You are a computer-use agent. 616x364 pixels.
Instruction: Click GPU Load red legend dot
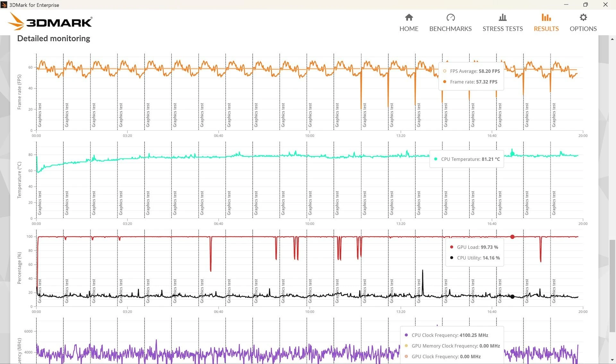pos(451,247)
